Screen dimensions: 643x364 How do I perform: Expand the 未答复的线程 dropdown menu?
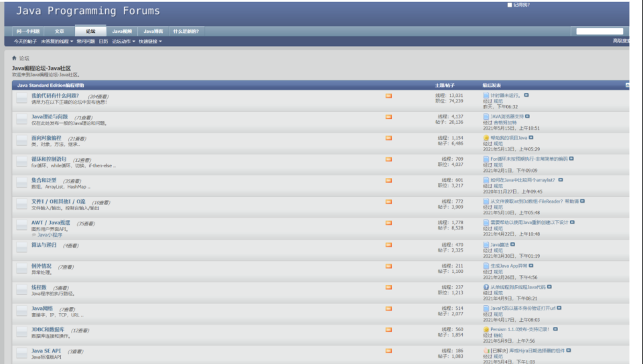(57, 41)
